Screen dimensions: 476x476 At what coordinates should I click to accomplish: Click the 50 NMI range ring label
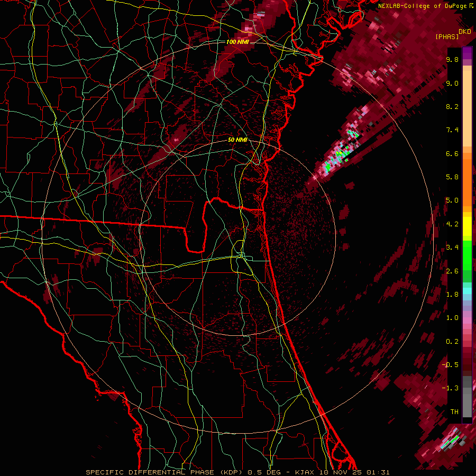point(237,140)
